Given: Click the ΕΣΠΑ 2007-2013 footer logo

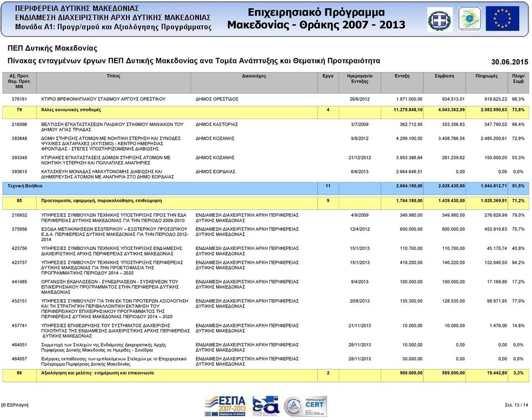Looking at the screenshot, I should click(225, 406).
